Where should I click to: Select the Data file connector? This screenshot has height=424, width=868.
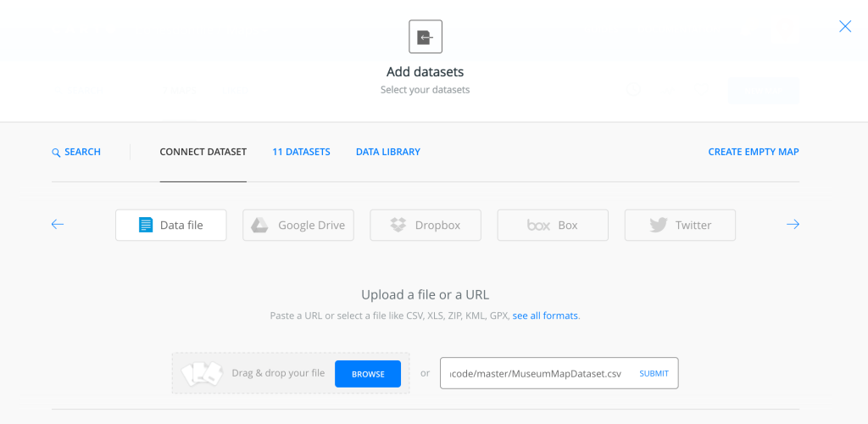[x=171, y=226]
